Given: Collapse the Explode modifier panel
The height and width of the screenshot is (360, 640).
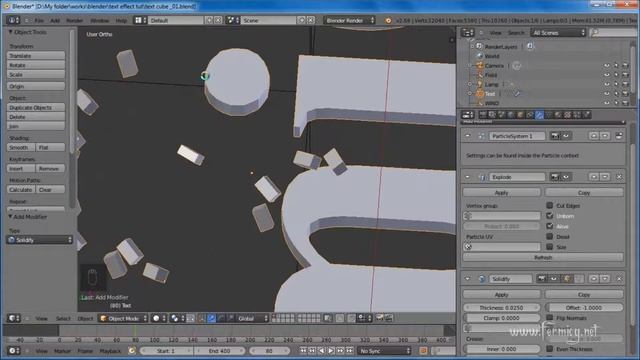Looking at the screenshot, I should (x=467, y=177).
